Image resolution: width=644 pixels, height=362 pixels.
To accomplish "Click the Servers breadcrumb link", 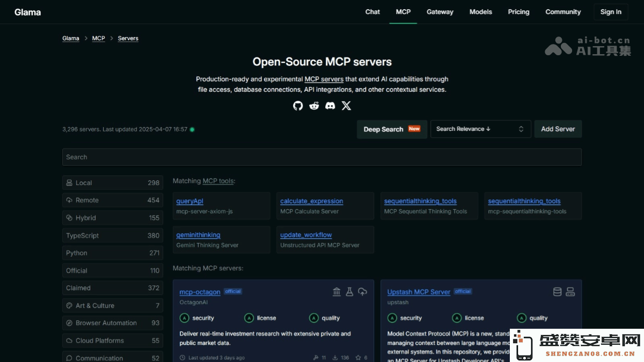I will 128,38.
